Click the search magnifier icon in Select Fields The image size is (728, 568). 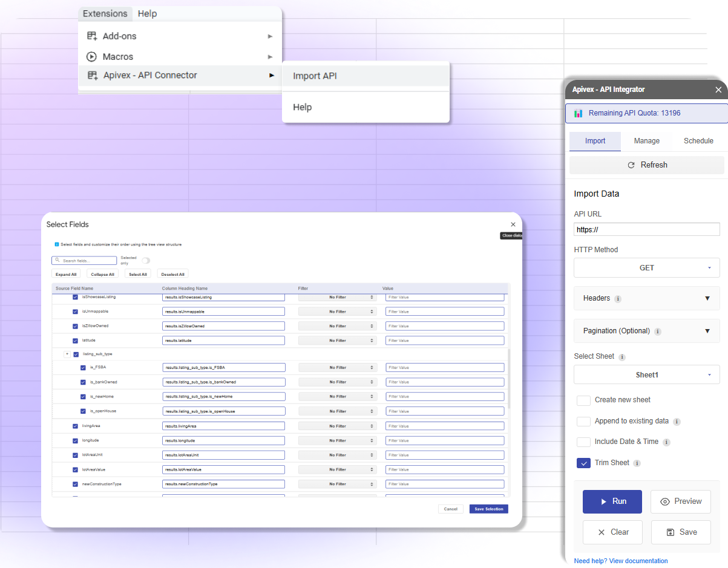(x=57, y=260)
